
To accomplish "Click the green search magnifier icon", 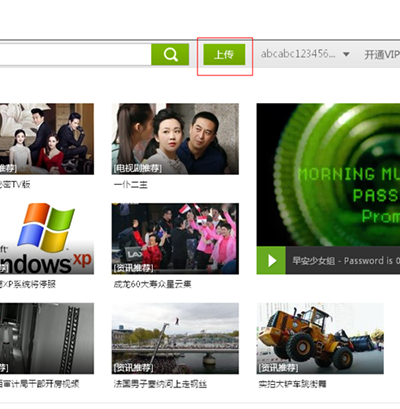I will [170, 54].
